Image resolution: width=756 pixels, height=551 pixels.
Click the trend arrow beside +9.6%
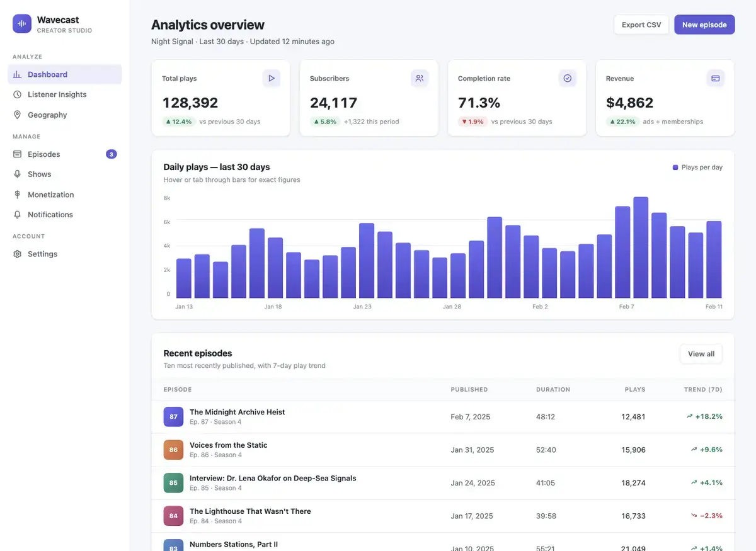694,450
